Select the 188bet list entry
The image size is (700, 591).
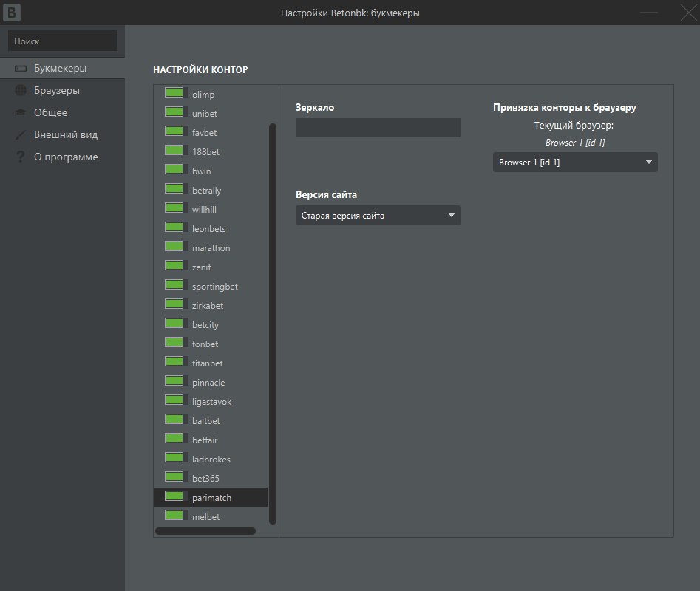coord(205,152)
